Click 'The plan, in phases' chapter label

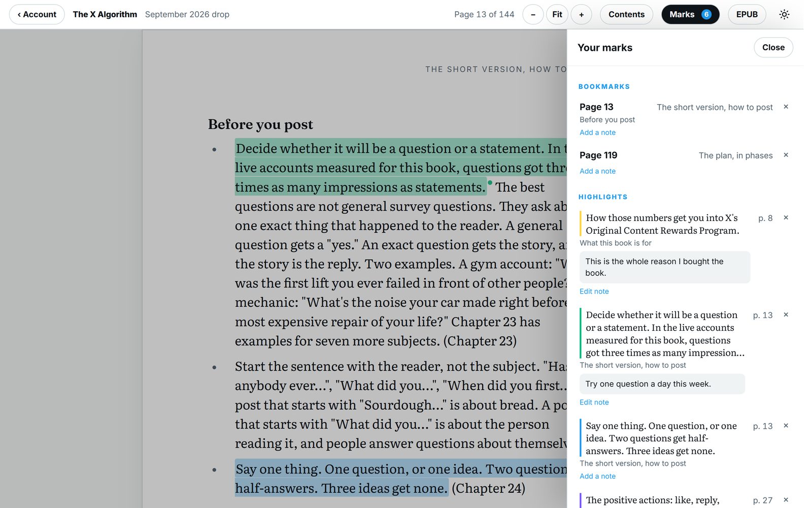[735, 155]
